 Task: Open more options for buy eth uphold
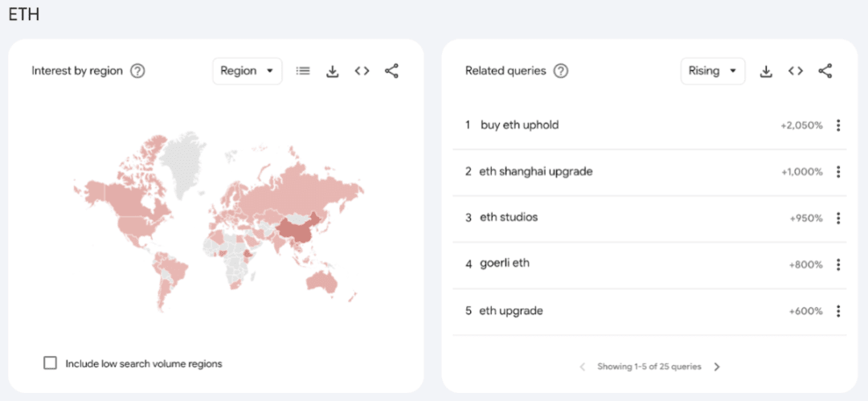(838, 125)
